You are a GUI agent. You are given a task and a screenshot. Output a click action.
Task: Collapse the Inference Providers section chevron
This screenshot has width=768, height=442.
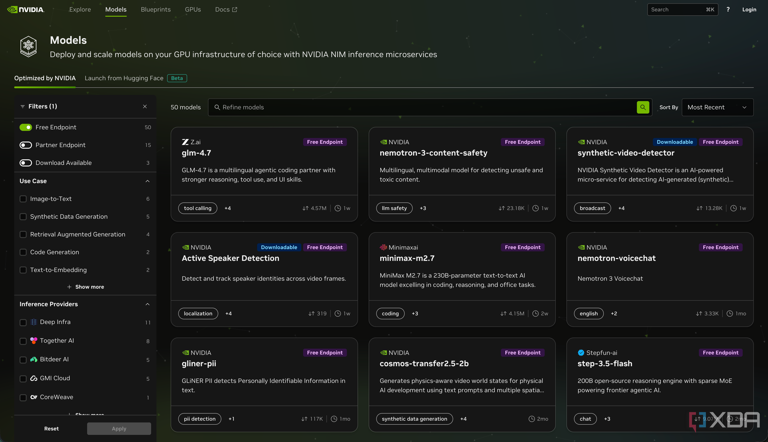(147, 304)
